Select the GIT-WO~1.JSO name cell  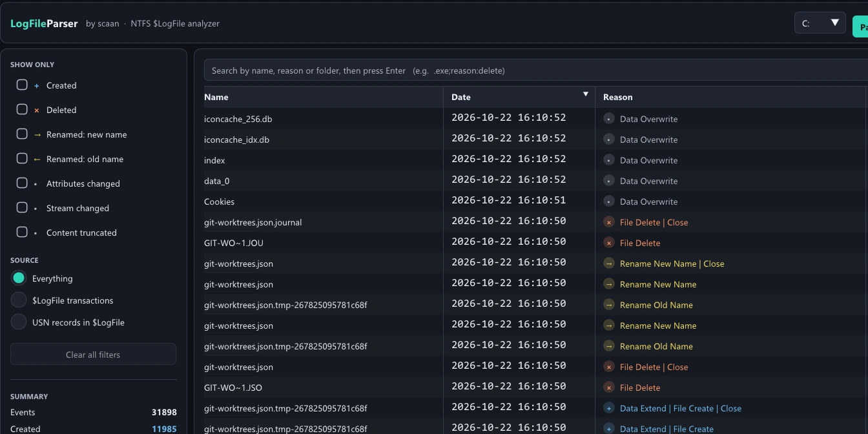pyautogui.click(x=233, y=387)
